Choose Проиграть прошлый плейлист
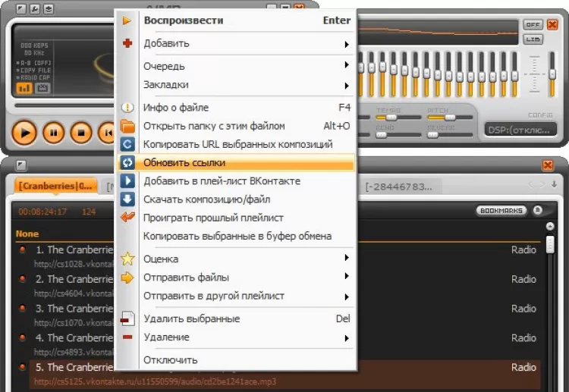This screenshot has width=569, height=392. [236, 218]
